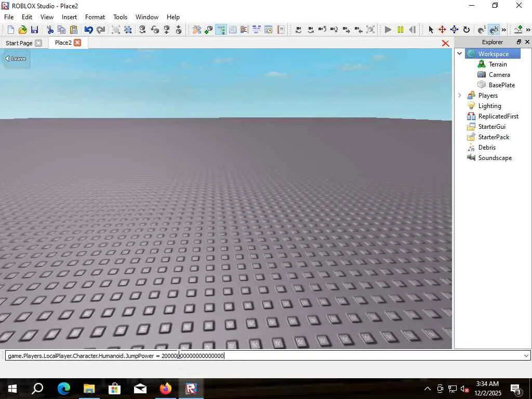Open the Tools menu
Image resolution: width=532 pixels, height=399 pixels.
120,17
